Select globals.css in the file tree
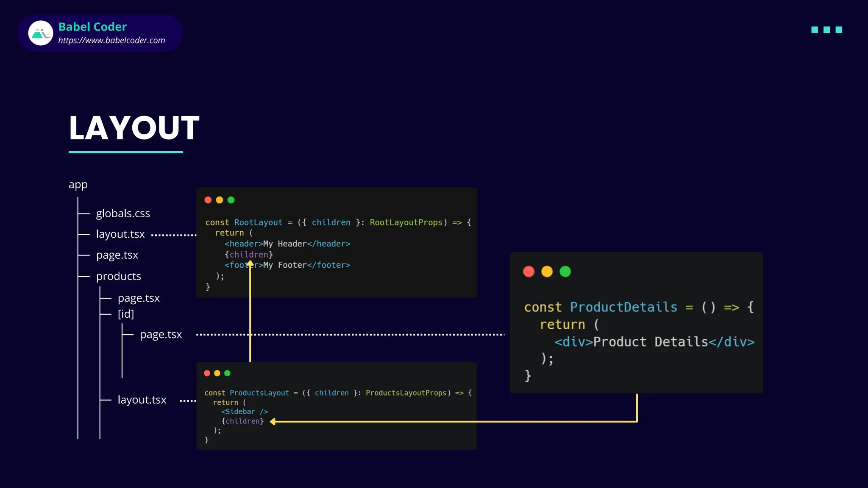Image resolution: width=868 pixels, height=488 pixels. click(123, 213)
